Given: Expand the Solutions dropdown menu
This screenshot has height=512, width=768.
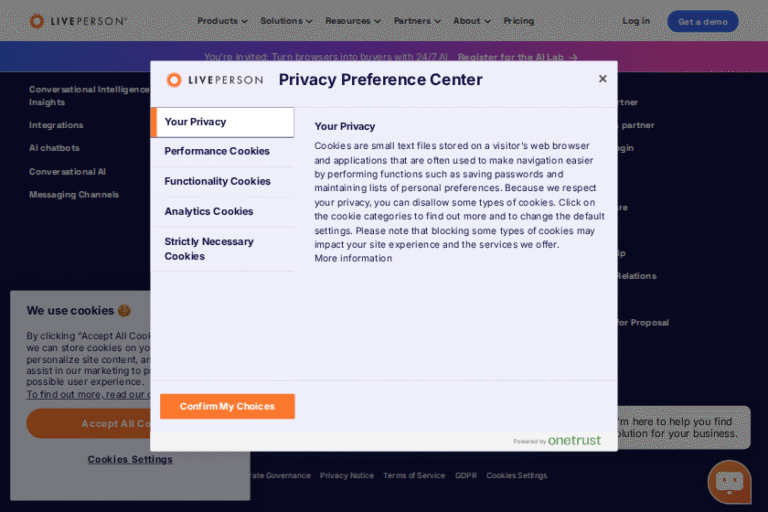Looking at the screenshot, I should pyautogui.click(x=286, y=21).
